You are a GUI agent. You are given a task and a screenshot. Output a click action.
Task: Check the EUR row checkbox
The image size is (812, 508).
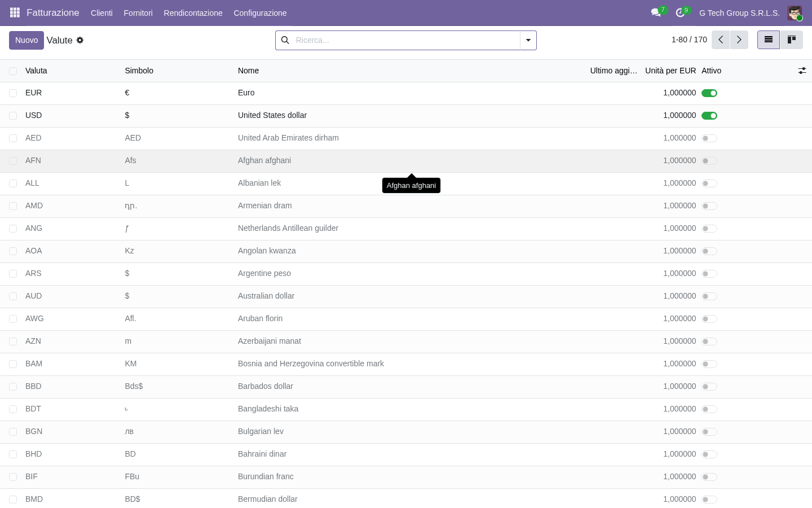click(x=13, y=93)
